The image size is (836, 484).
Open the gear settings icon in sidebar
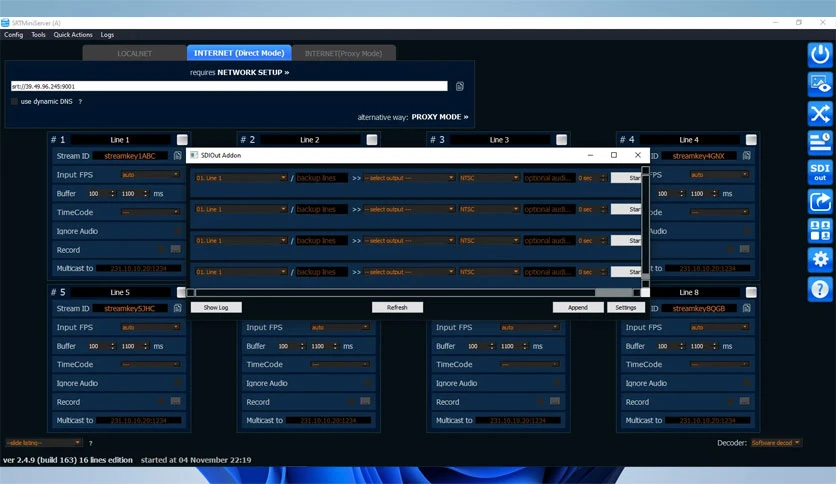tap(820, 260)
